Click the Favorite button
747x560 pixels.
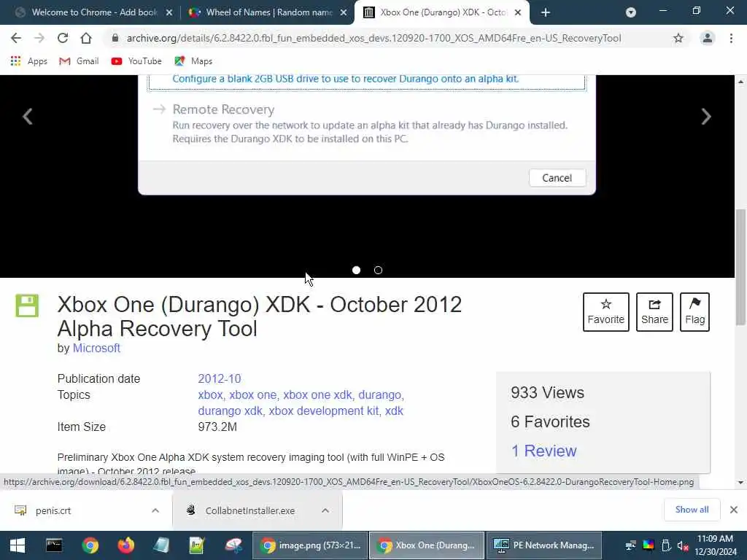tap(606, 312)
